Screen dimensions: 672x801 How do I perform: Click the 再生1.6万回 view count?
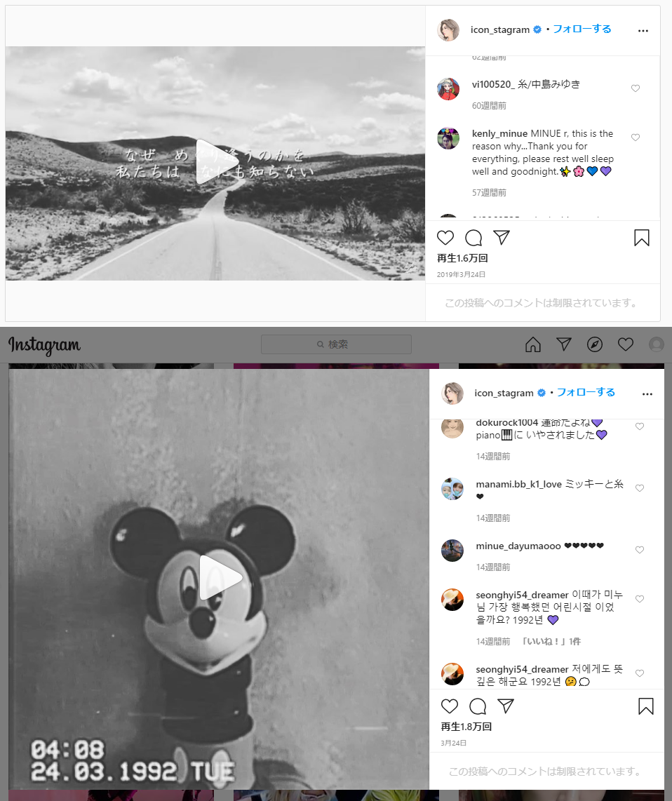[x=462, y=258]
